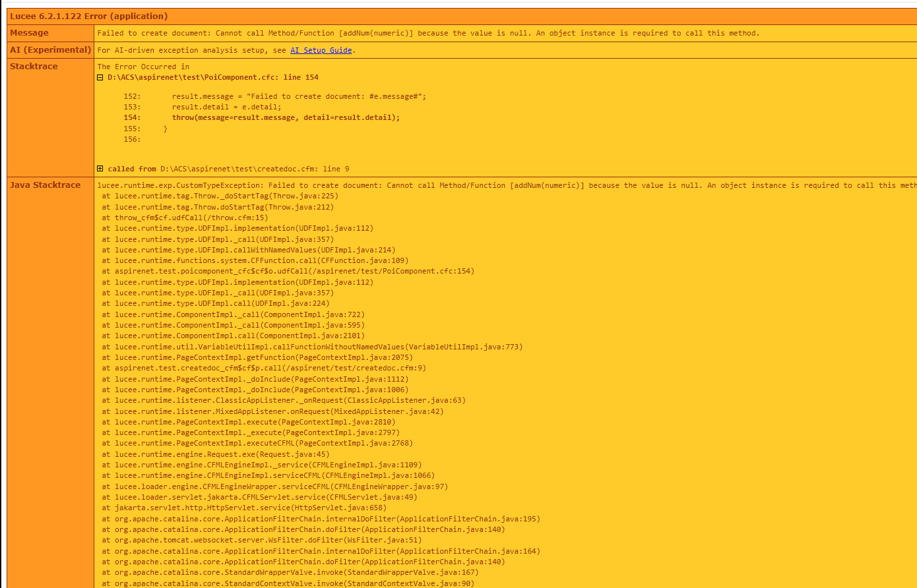
Task: Click the PageContextImpl.getFunction trace line
Action: 257,358
